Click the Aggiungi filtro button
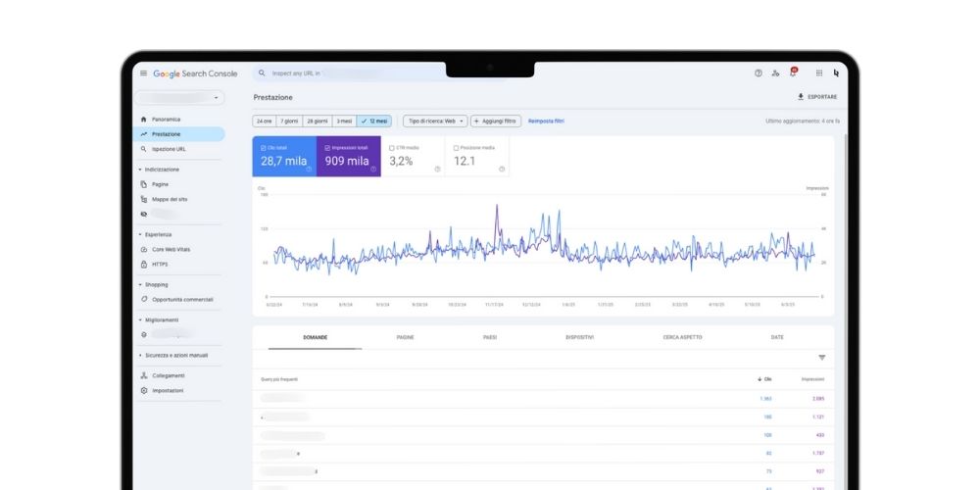The width and height of the screenshot is (980, 490). [496, 122]
